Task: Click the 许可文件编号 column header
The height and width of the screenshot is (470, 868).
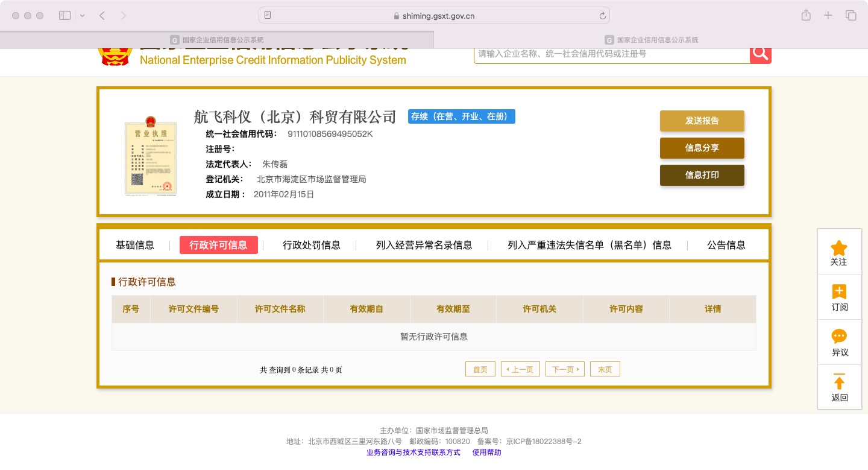Action: tap(193, 309)
